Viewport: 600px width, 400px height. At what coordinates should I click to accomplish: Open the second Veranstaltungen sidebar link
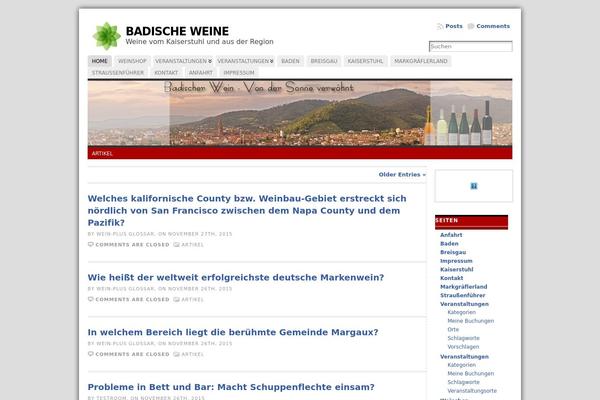pyautogui.click(x=465, y=357)
